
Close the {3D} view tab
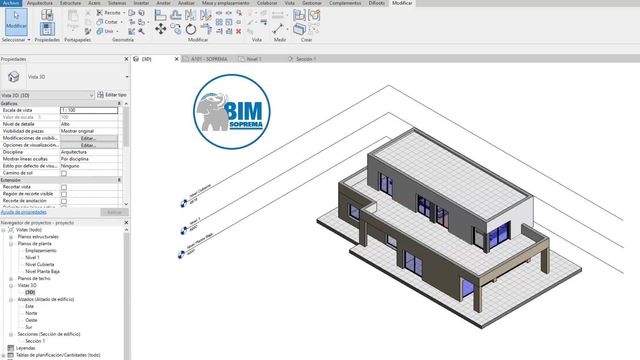coord(177,59)
